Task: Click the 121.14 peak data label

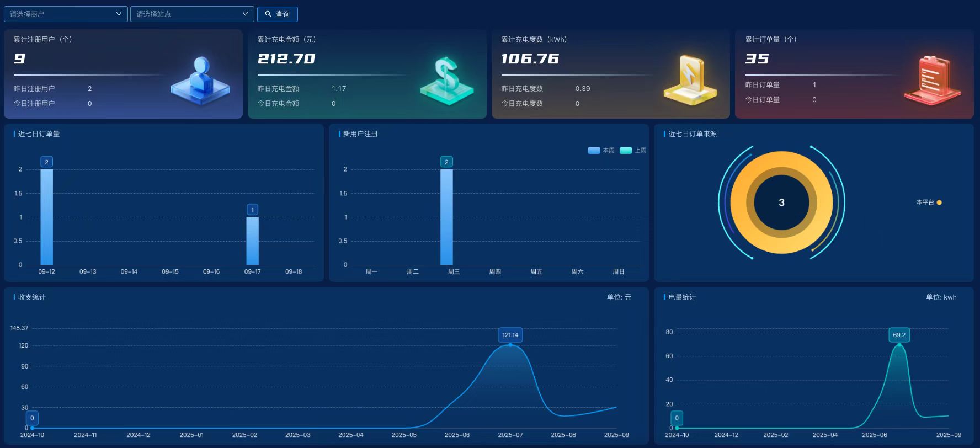Action: (510, 335)
